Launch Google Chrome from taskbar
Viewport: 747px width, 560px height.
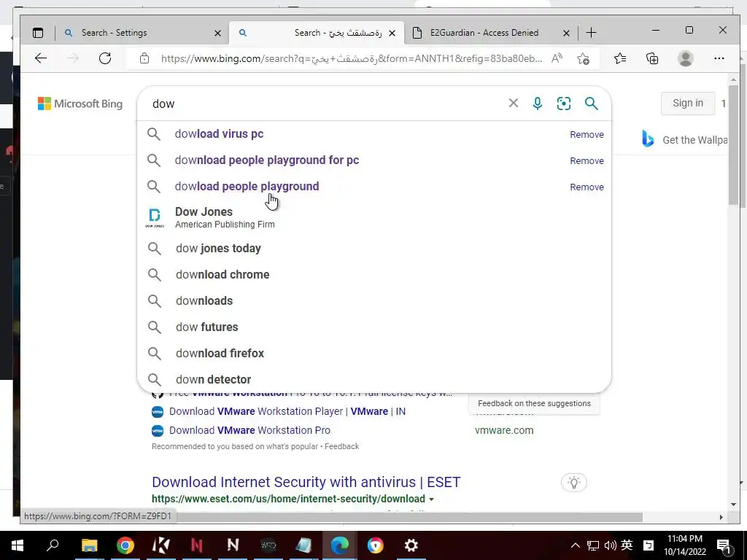click(125, 545)
